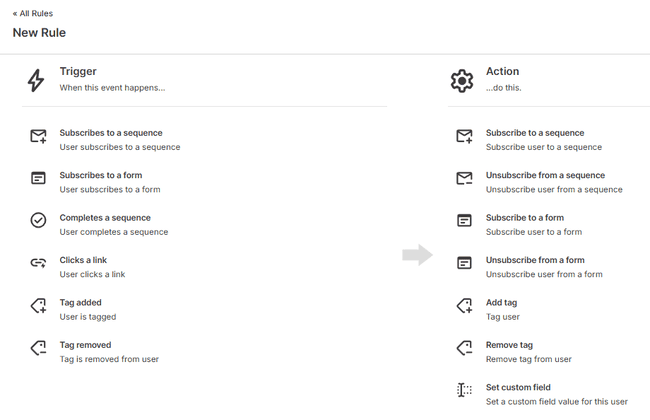Click the gray arrow between Trigger and Action

point(417,255)
